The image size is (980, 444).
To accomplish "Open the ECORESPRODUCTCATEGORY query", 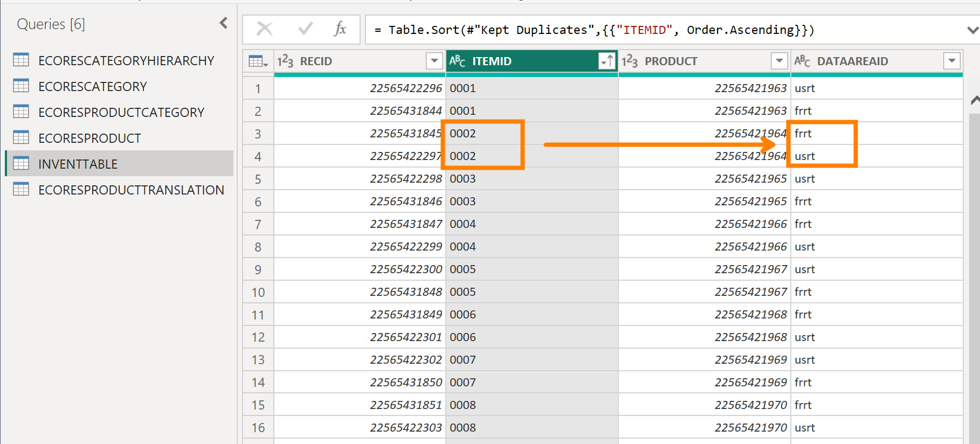I will pyautogui.click(x=121, y=113).
